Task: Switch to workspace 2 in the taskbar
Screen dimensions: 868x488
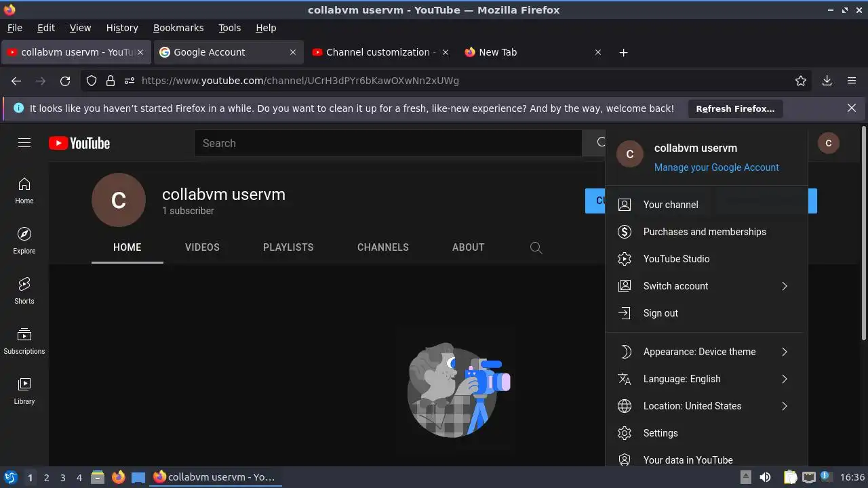Action: [46, 478]
